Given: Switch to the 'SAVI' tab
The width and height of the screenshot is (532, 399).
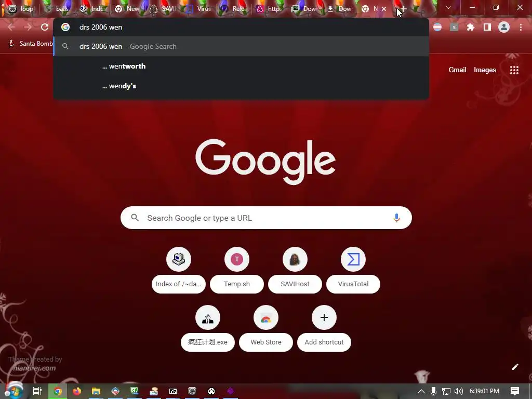Looking at the screenshot, I should 164,9.
